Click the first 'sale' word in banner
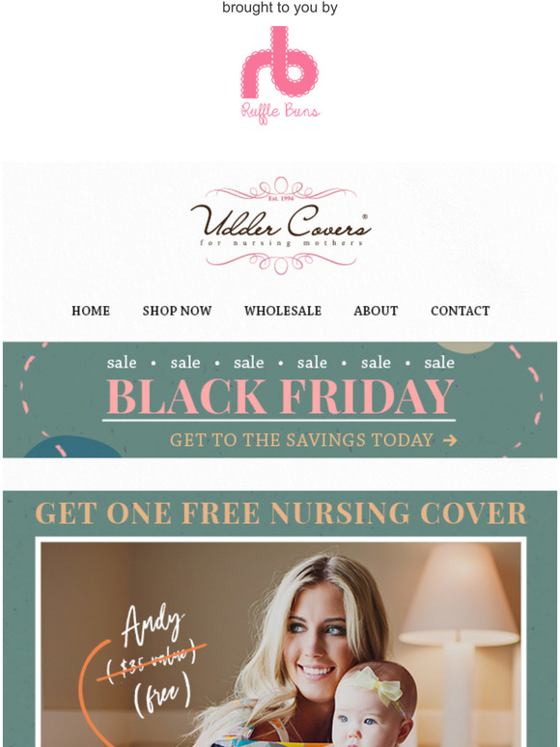The image size is (560, 747). coord(122,363)
